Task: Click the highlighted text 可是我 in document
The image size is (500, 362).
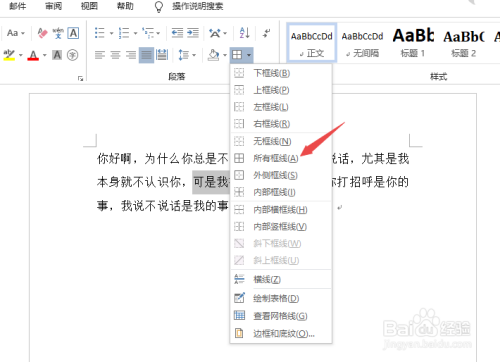Action: pyautogui.click(x=211, y=182)
